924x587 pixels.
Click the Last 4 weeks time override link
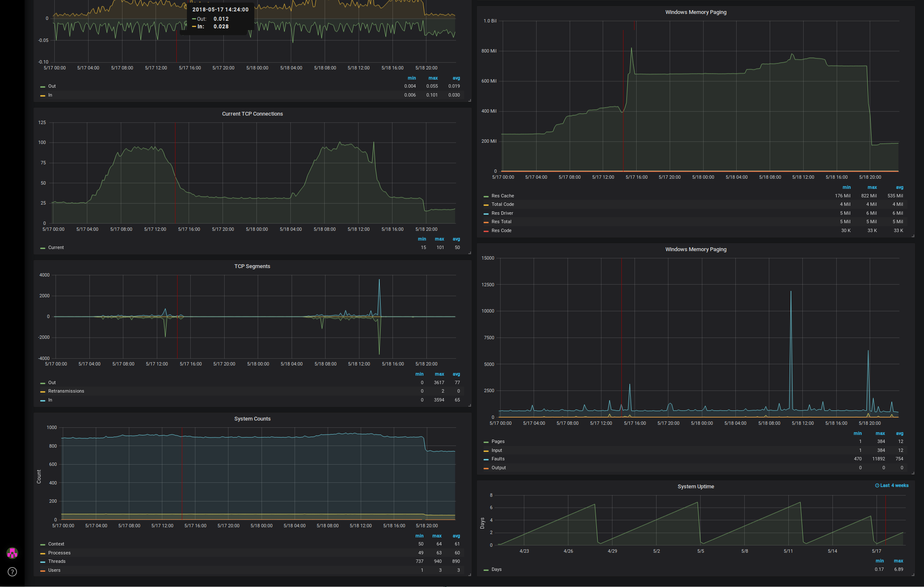[x=894, y=486]
